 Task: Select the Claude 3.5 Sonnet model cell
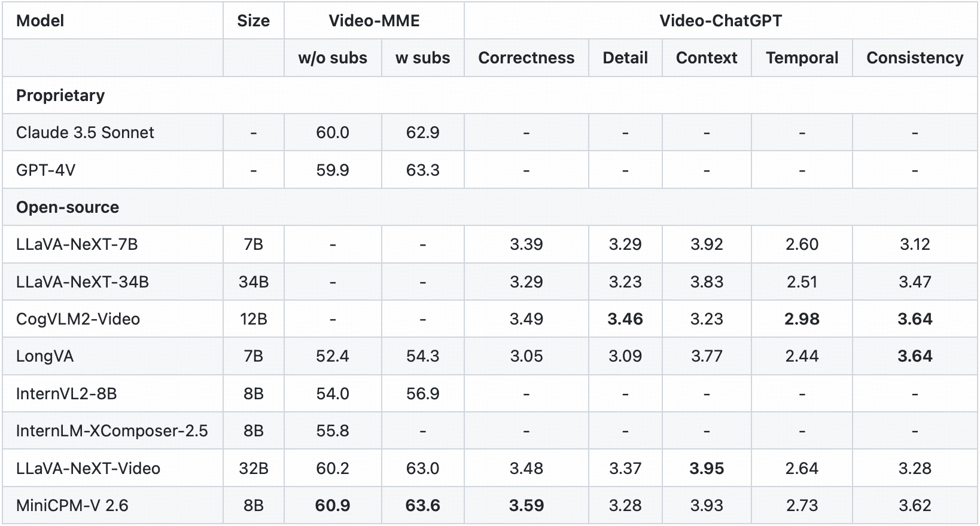(85, 133)
